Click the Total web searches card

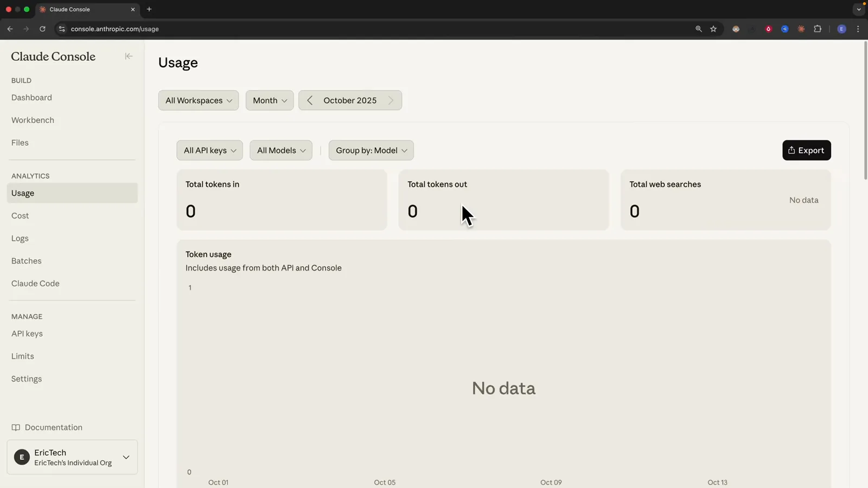(x=725, y=200)
